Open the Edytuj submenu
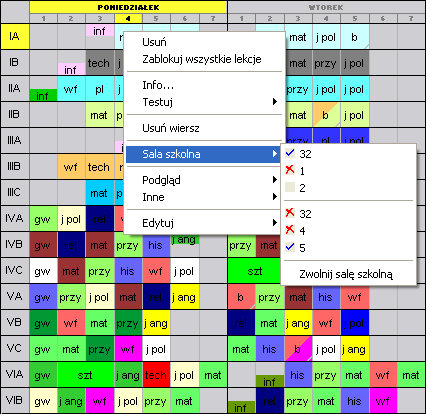This screenshot has width=426, height=414. pyautogui.click(x=203, y=223)
